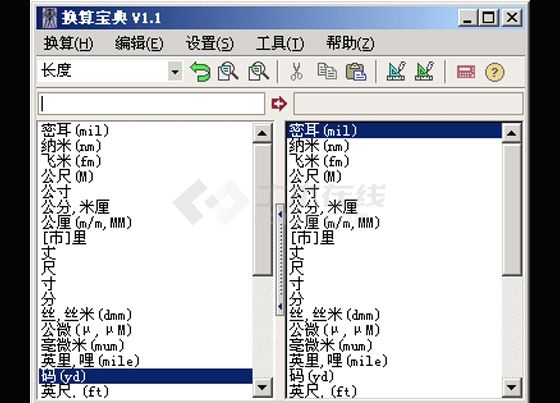Image resolution: width=560 pixels, height=403 pixels.
Task: Click right list scrollbar up arrow
Action: click(511, 133)
